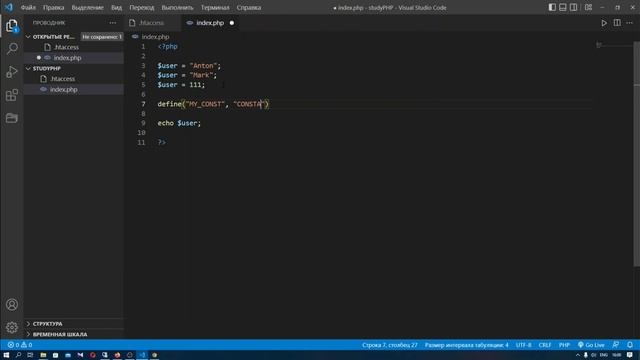Viewport: 640px width, 360px height.
Task: Collapse the STUDYPHP folder section
Action: click(74, 69)
